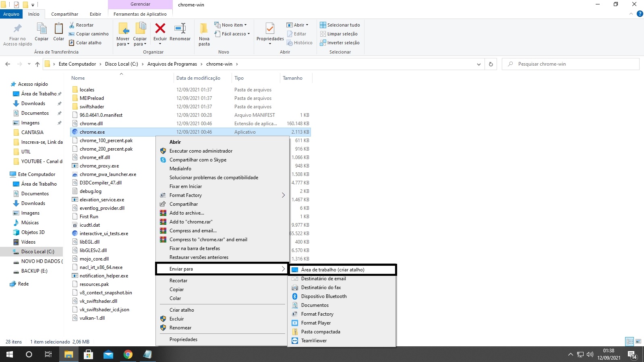Open Microsoft Store from the taskbar
The height and width of the screenshot is (362, 644).
point(88,354)
